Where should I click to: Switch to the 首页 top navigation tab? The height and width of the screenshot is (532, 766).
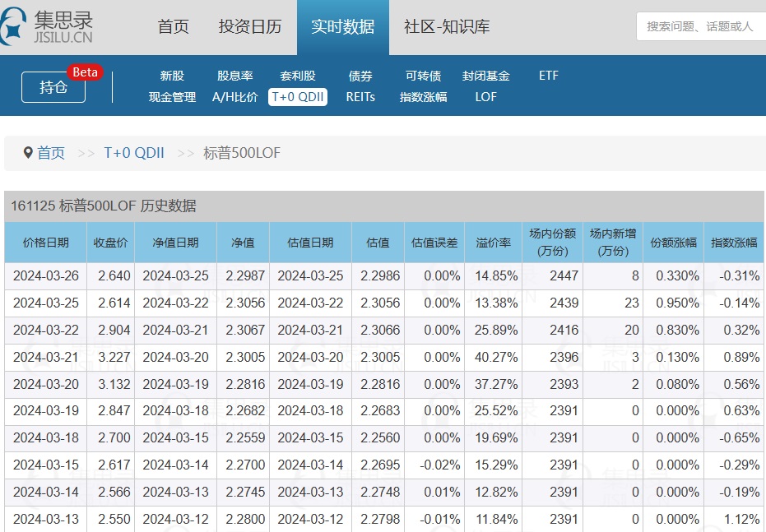click(x=173, y=26)
